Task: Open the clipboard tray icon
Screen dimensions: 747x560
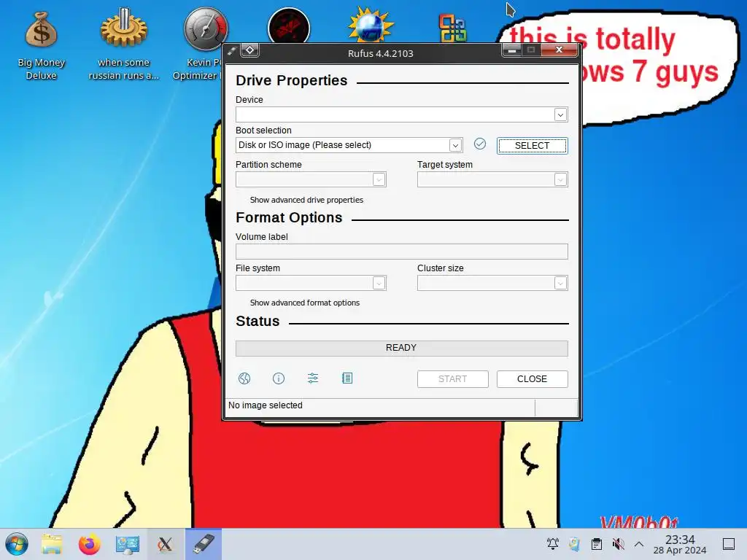Action: (x=597, y=544)
